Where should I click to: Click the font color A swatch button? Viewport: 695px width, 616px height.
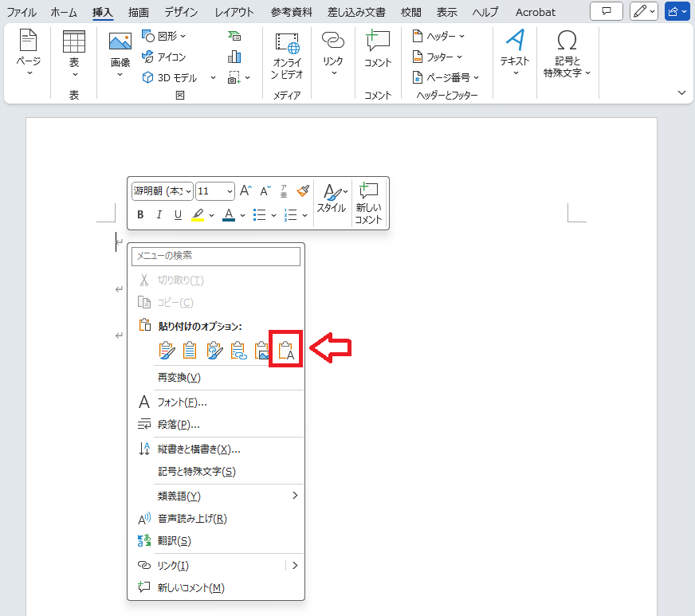pyautogui.click(x=229, y=214)
